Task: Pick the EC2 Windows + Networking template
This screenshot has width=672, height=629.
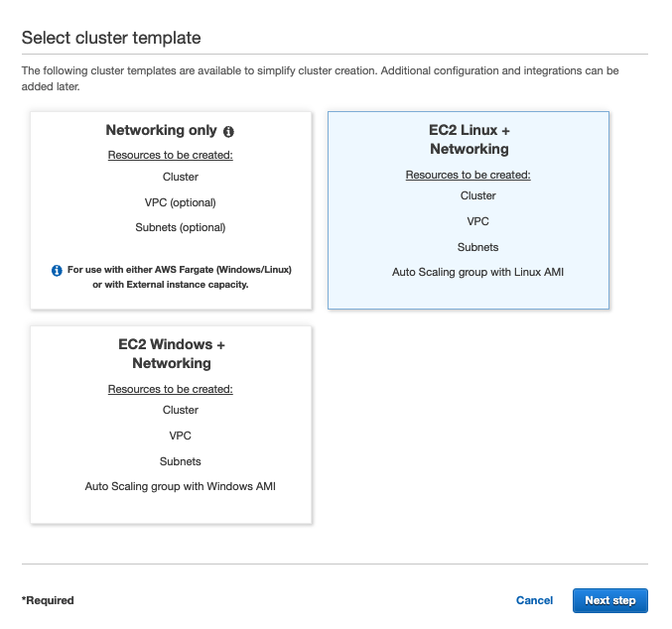Action: 171,425
